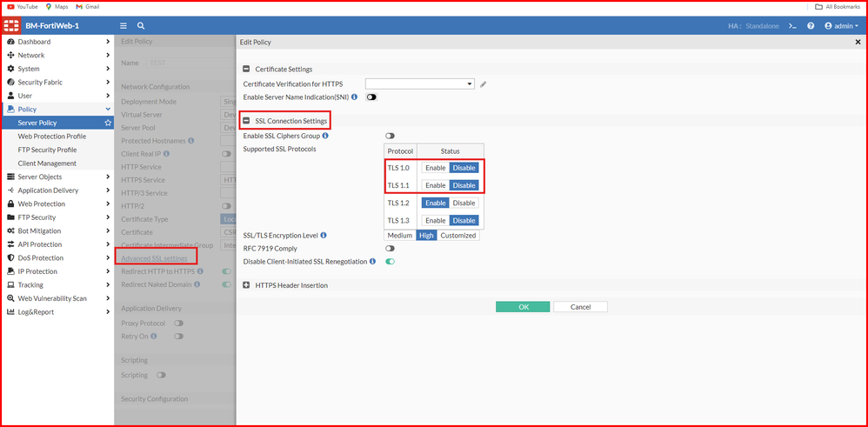Disable TLS 1.2 protocol
The width and height of the screenshot is (868, 427).
click(464, 203)
